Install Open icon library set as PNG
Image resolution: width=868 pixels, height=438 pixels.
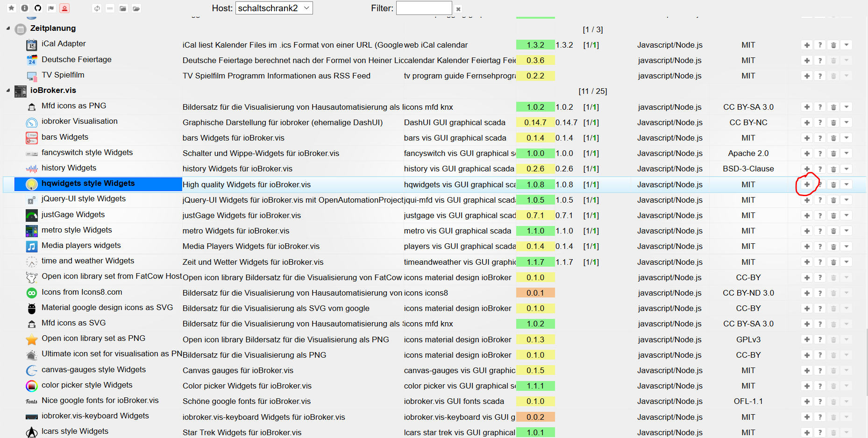807,340
